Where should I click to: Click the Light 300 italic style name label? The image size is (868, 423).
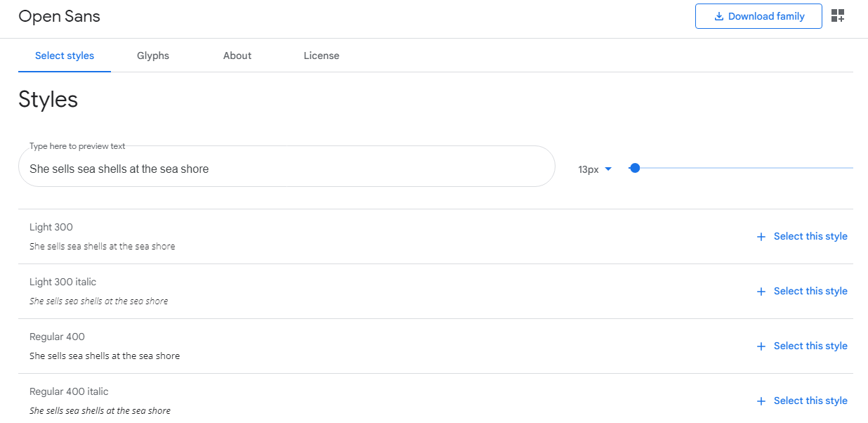pos(63,282)
